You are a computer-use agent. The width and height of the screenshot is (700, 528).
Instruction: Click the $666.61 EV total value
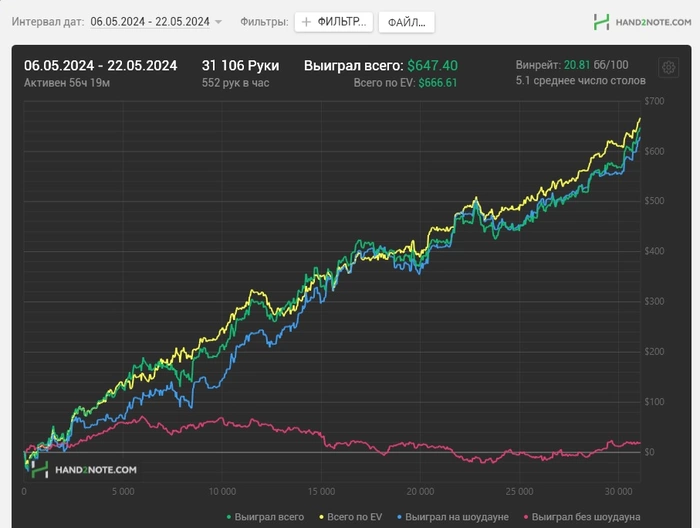(438, 83)
